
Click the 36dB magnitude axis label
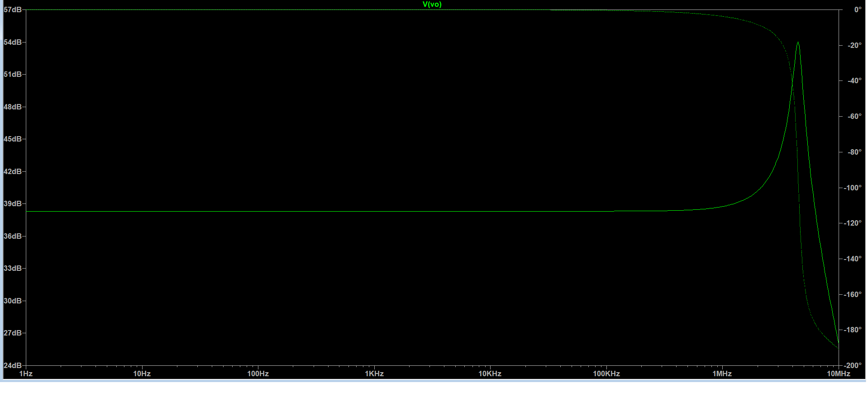13,236
